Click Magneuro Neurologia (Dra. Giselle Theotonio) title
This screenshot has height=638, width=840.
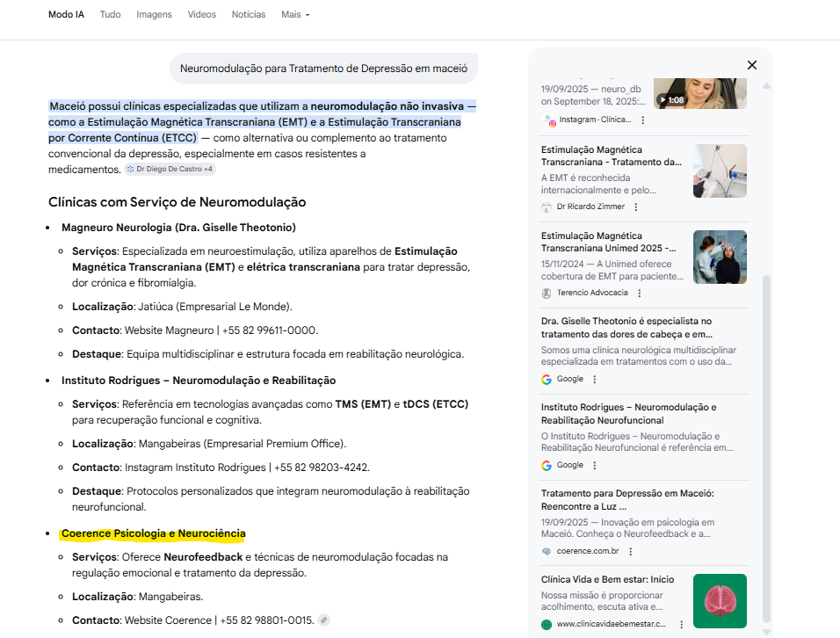[178, 228]
